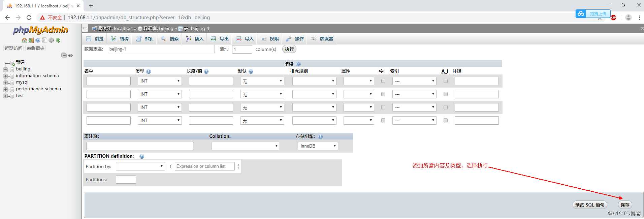Focus the 表注释 input field
Image resolution: width=644 pixels, height=219 pixels.
click(140, 146)
